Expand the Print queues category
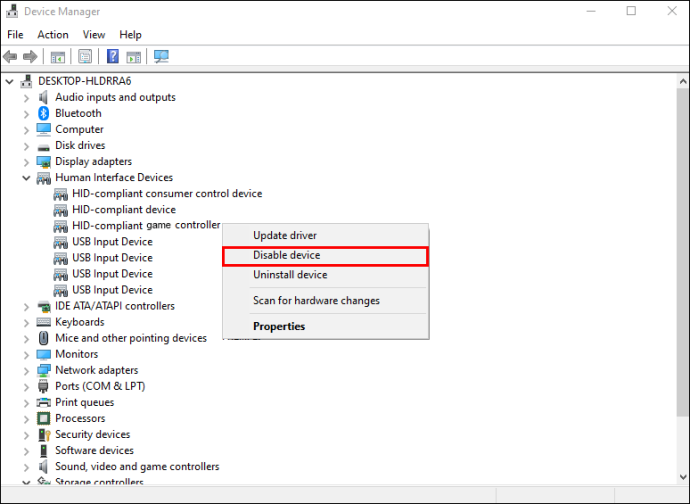This screenshot has height=504, width=690. tap(26, 403)
